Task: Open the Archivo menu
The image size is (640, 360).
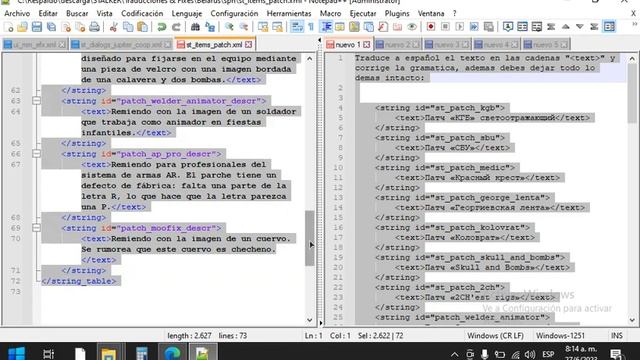Action: tap(17, 13)
